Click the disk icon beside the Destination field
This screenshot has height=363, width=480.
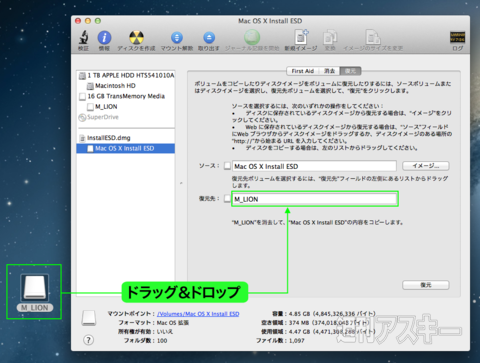[x=227, y=199]
